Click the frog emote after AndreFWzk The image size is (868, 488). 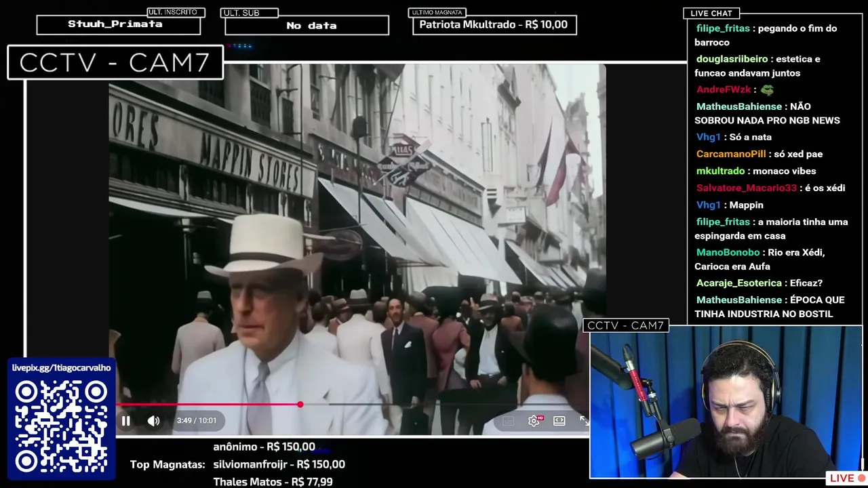(x=767, y=89)
